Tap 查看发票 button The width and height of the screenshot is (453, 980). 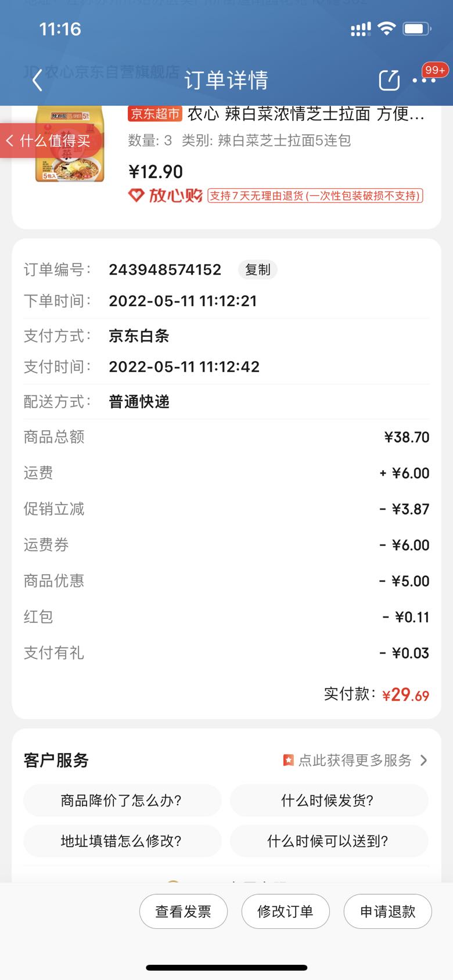(x=184, y=911)
